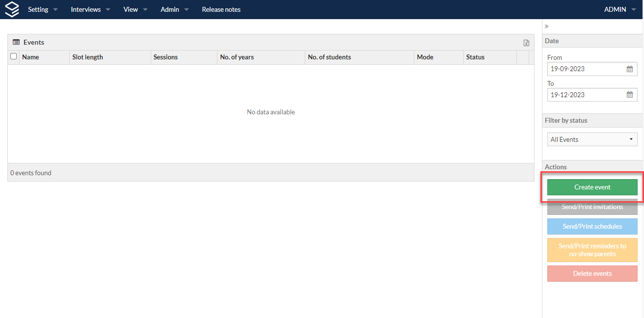Sort by No. of years column

(261, 57)
